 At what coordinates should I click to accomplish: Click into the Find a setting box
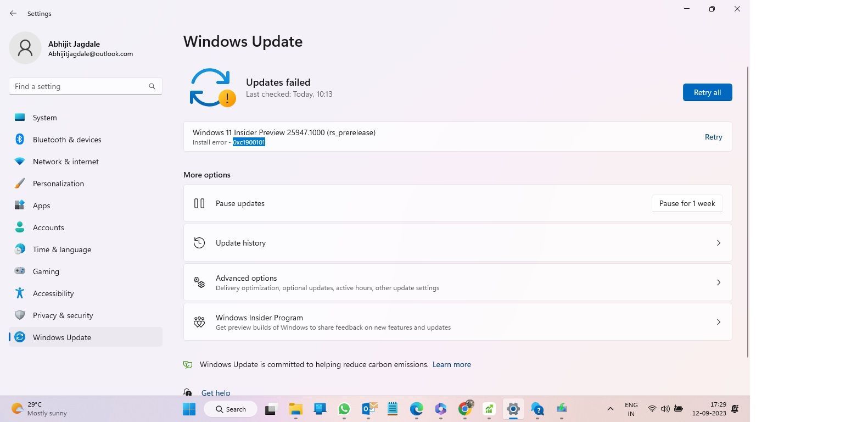coord(86,86)
